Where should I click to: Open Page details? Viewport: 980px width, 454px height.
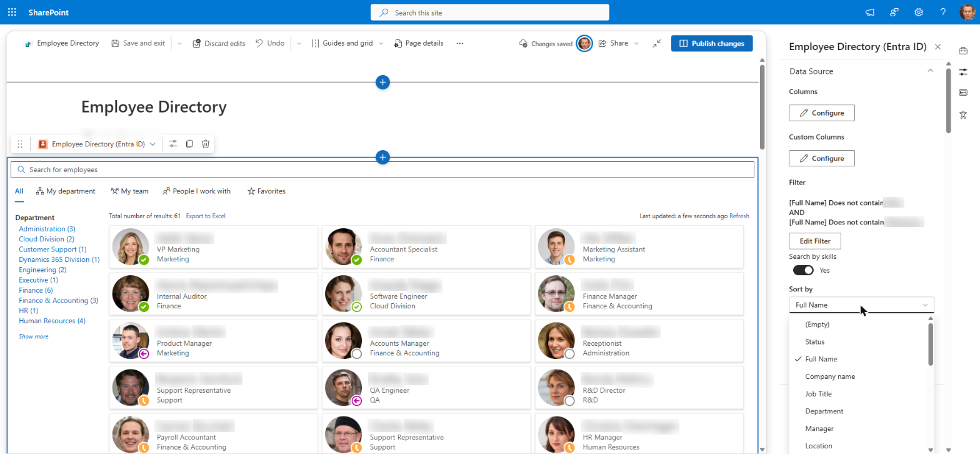(x=419, y=43)
